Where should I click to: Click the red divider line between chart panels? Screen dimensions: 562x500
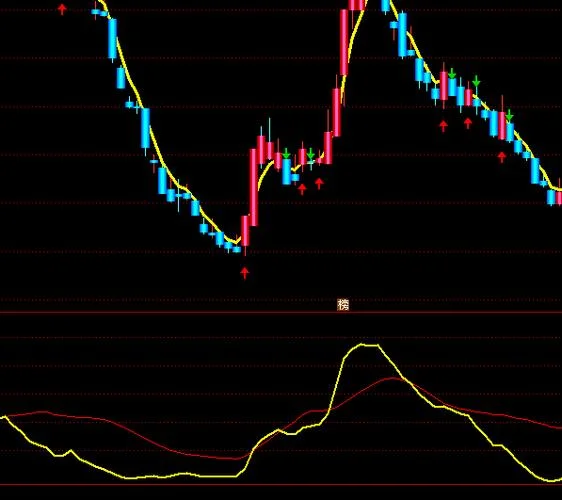281,313
